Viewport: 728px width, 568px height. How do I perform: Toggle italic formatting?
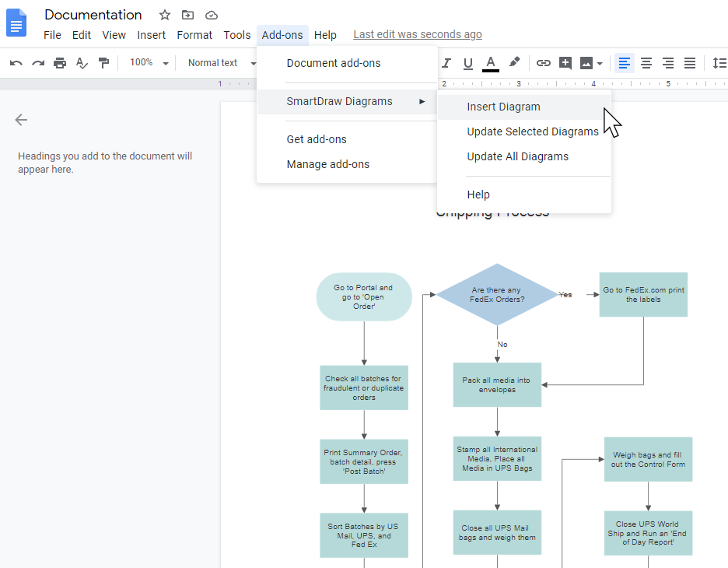click(446, 63)
